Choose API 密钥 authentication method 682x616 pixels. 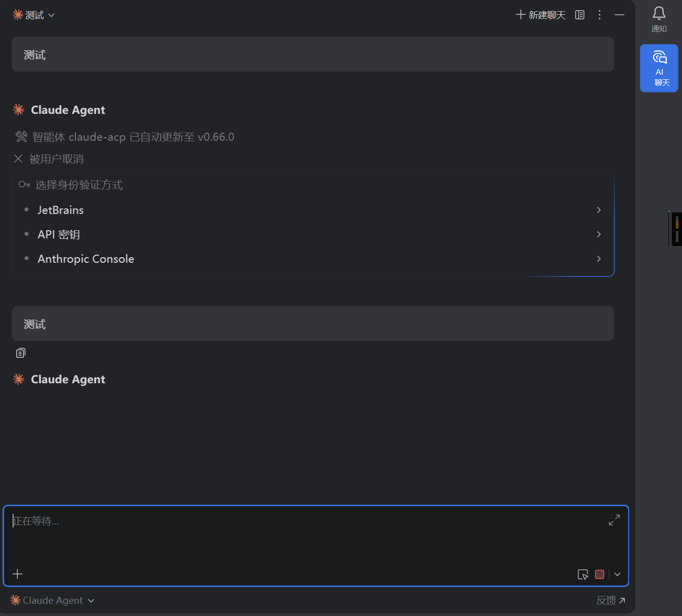[313, 234]
